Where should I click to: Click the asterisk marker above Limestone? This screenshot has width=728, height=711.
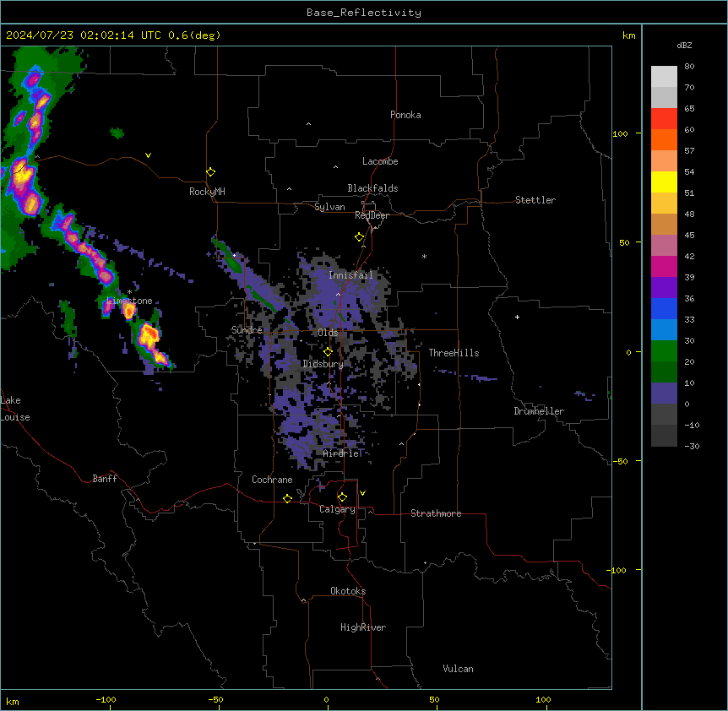pyautogui.click(x=129, y=292)
